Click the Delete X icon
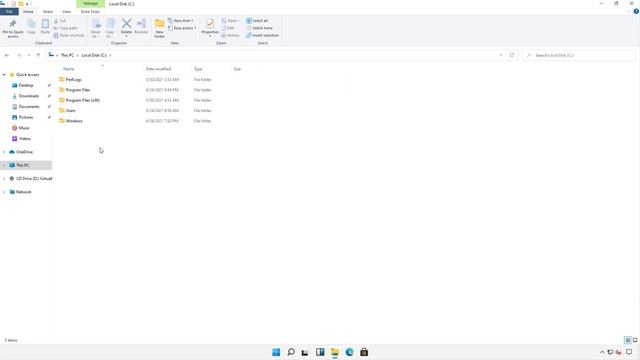 (127, 24)
